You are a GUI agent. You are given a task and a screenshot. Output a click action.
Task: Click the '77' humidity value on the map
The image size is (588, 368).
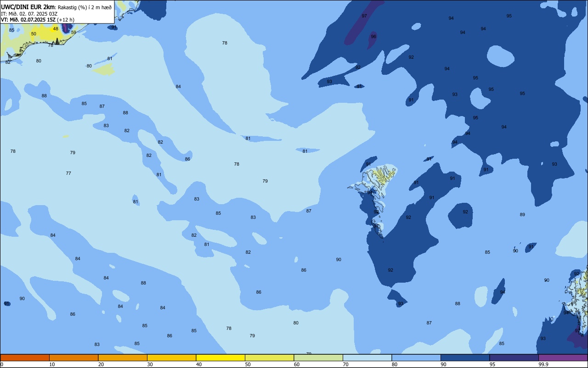pos(68,173)
